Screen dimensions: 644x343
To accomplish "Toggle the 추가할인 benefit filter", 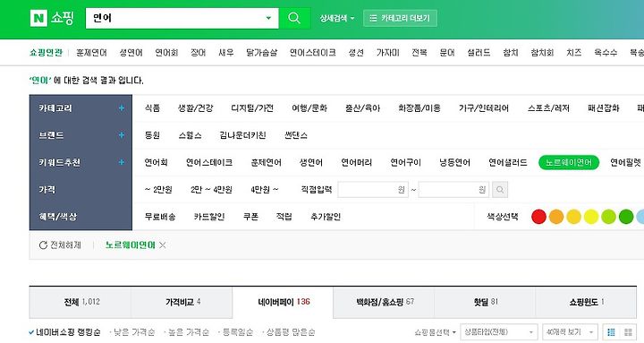I will pos(326,217).
